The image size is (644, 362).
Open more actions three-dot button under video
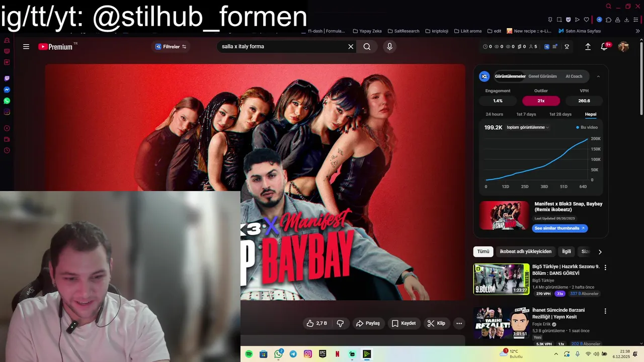click(x=459, y=323)
